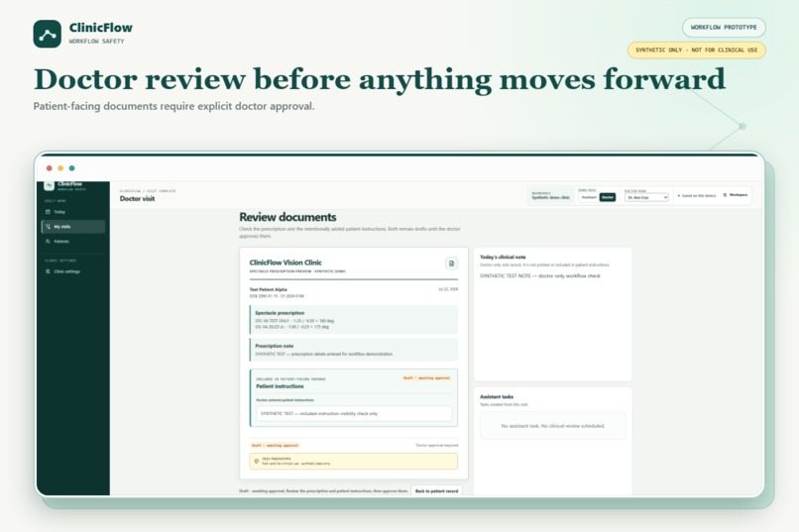Image resolution: width=799 pixels, height=532 pixels.
Task: Click the icon beside Clinic settings
Action: 48,271
